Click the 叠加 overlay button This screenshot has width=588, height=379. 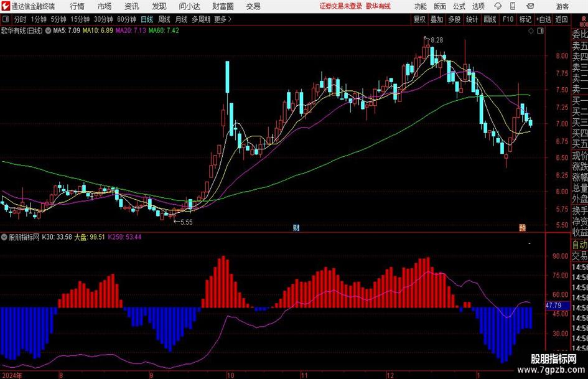click(437, 19)
